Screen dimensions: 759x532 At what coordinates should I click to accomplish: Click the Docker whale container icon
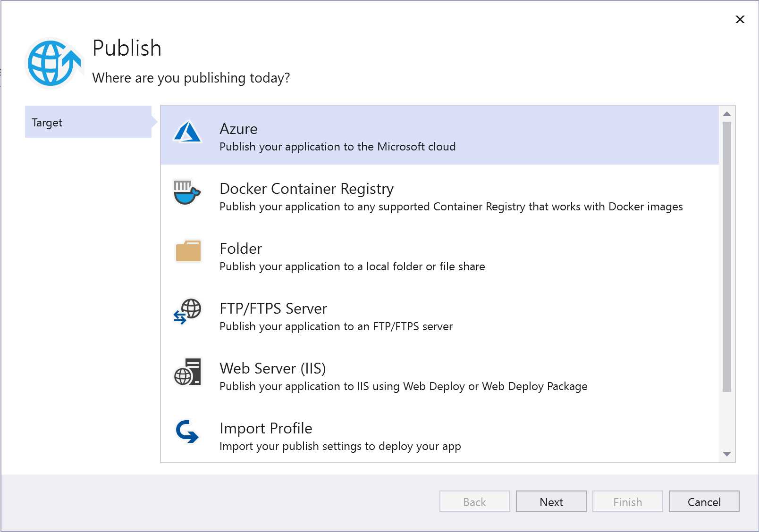[x=187, y=192]
